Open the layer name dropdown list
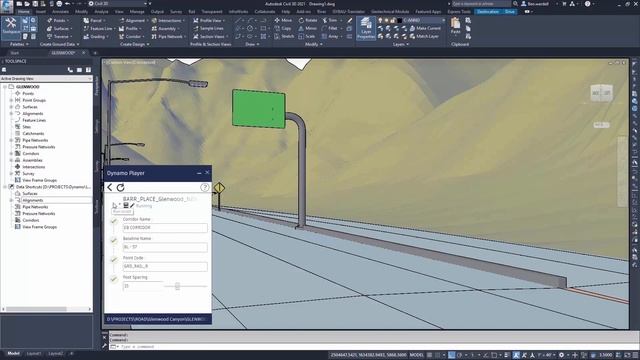This screenshot has height=360, width=640. (x=444, y=20)
